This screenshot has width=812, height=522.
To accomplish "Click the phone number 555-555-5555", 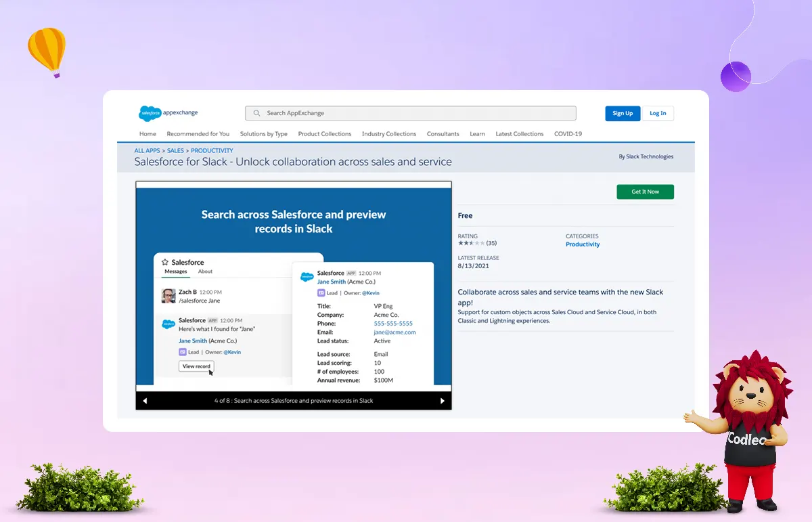I will (393, 324).
